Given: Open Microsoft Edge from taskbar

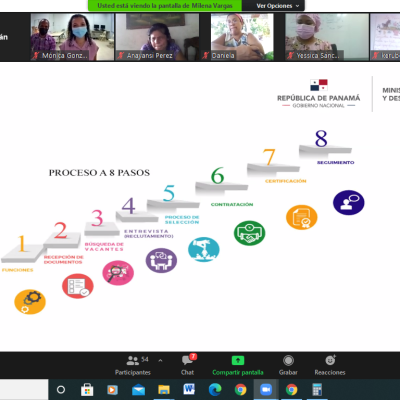Looking at the screenshot, I should click(x=215, y=389).
